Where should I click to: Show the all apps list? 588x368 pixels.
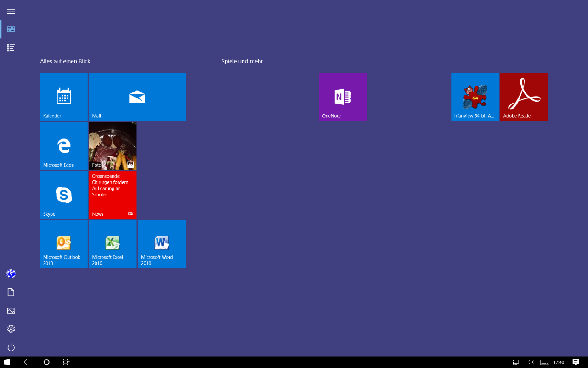[11, 47]
